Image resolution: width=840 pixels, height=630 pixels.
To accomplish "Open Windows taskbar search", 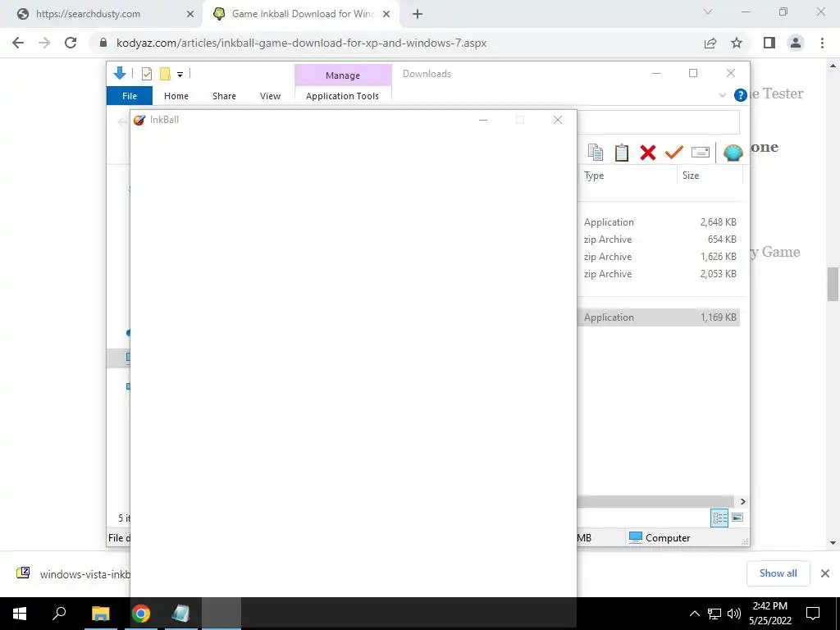I will tap(59, 614).
